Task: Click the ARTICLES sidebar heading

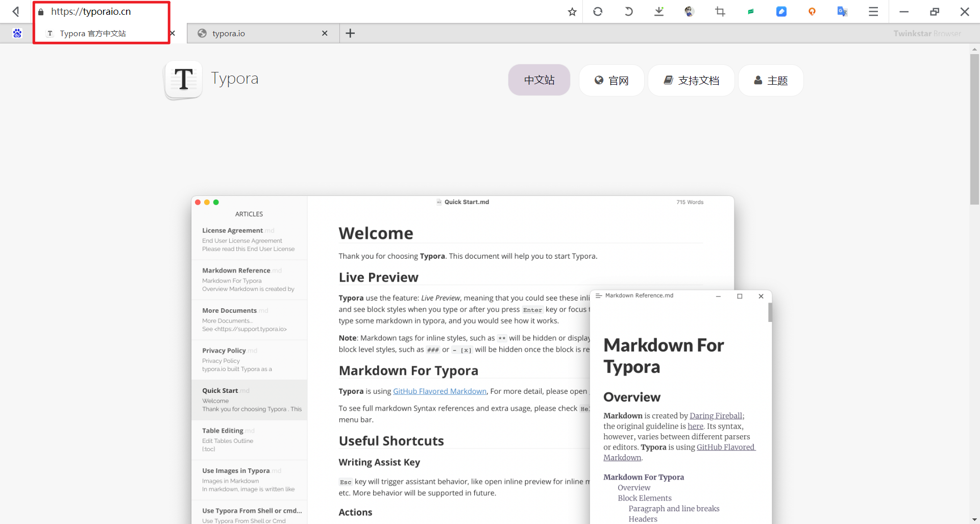Action: click(x=249, y=214)
